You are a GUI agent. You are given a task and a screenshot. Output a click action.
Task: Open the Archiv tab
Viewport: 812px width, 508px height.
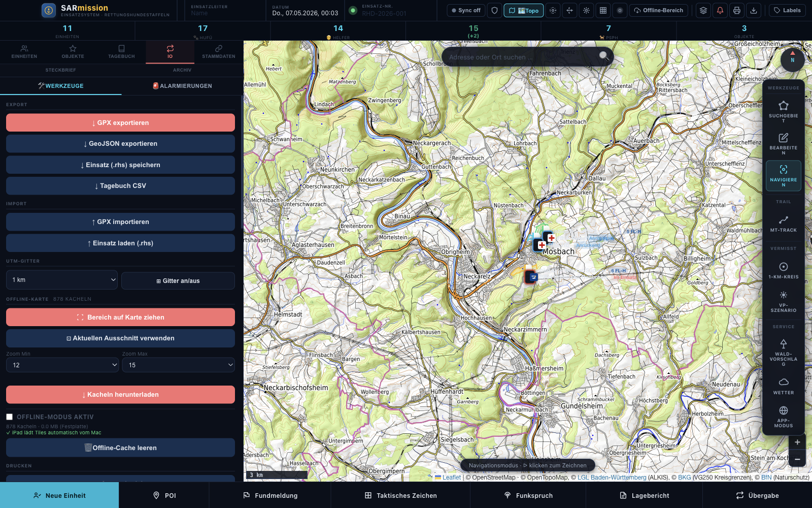pos(182,70)
